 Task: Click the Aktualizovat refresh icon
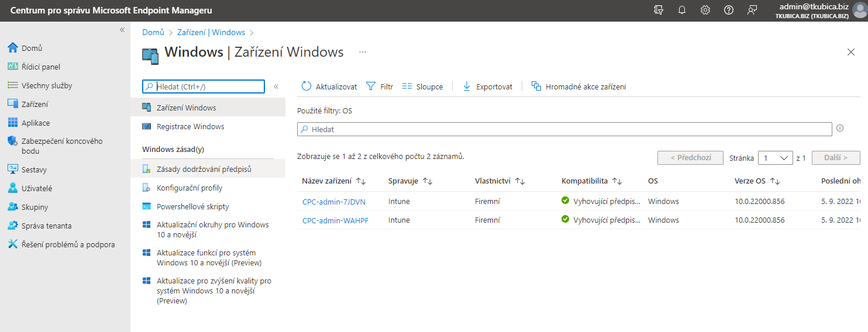[306, 87]
